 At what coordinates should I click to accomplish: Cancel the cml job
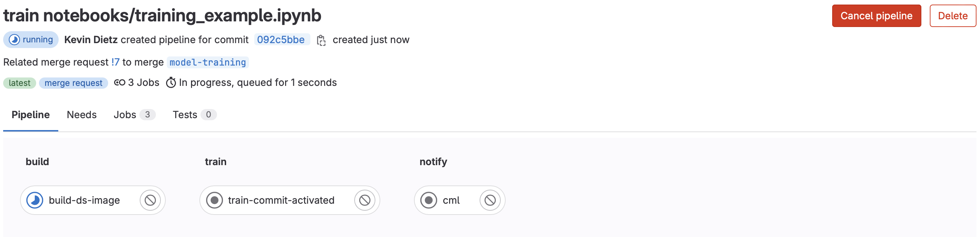click(x=489, y=200)
